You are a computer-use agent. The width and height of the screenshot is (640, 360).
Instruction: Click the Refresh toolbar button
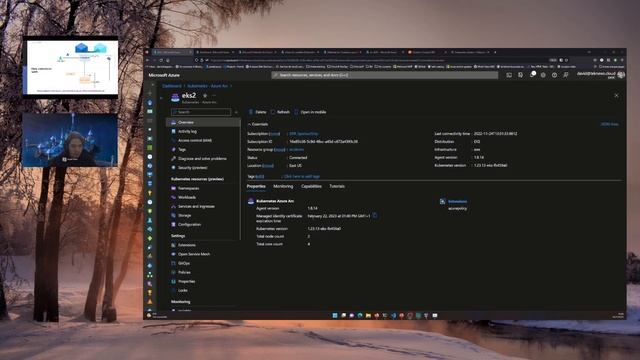point(280,112)
